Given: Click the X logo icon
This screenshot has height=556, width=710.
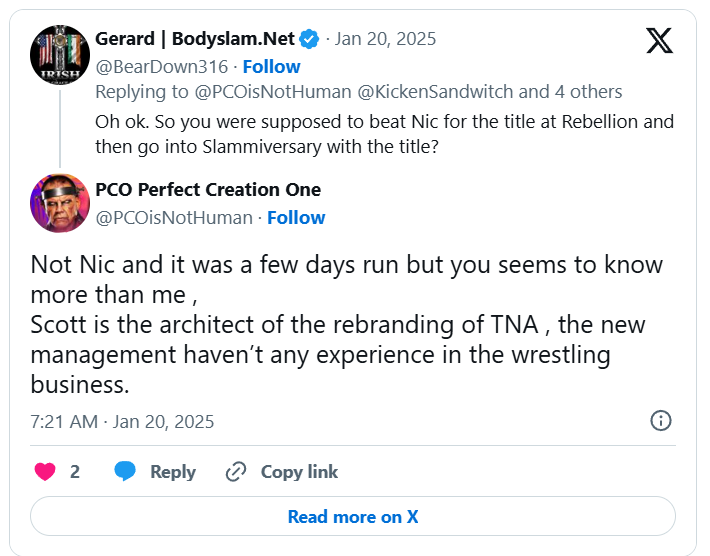Looking at the screenshot, I should click(x=659, y=40).
